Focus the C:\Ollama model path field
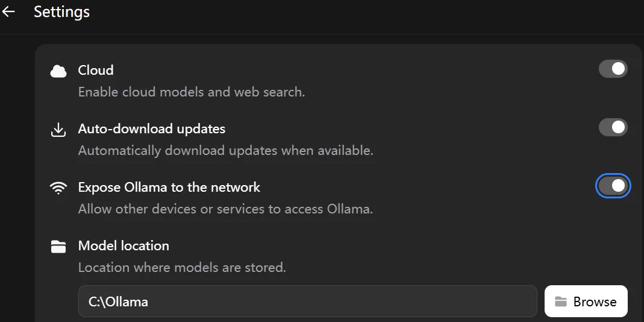Image resolution: width=644 pixels, height=322 pixels. [x=307, y=301]
